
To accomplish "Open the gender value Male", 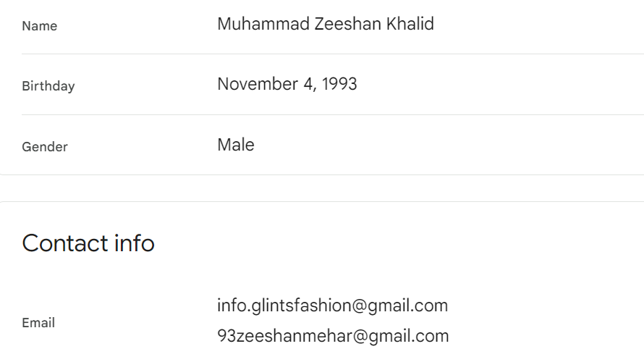I will [x=235, y=145].
